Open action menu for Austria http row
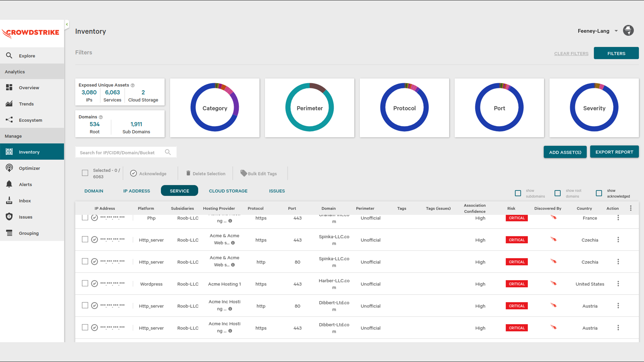644x362 pixels. click(618, 306)
